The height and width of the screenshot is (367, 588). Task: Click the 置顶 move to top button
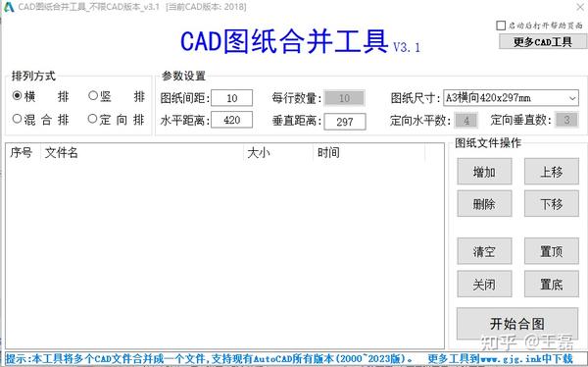click(x=551, y=251)
